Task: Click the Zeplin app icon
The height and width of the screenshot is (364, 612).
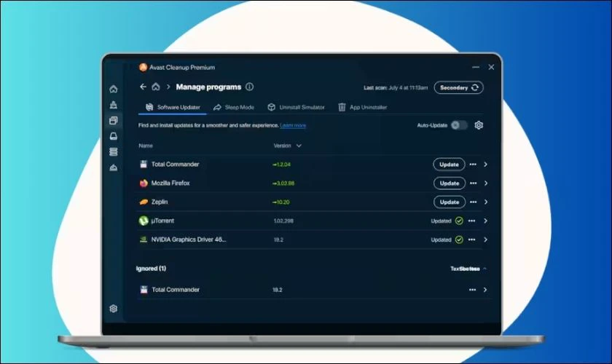Action: click(x=144, y=202)
